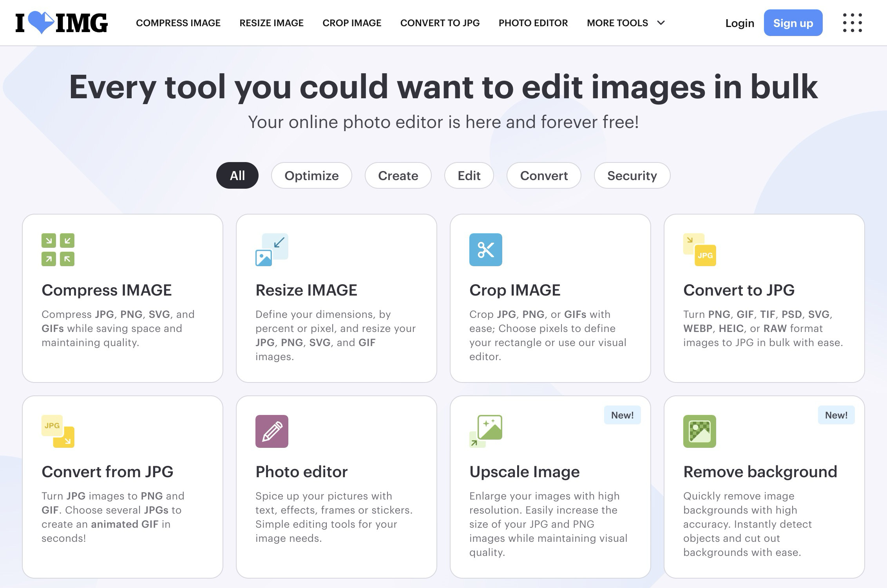Expand the MORE TOOLS dropdown chevron
This screenshot has height=588, width=887.
[x=661, y=23]
